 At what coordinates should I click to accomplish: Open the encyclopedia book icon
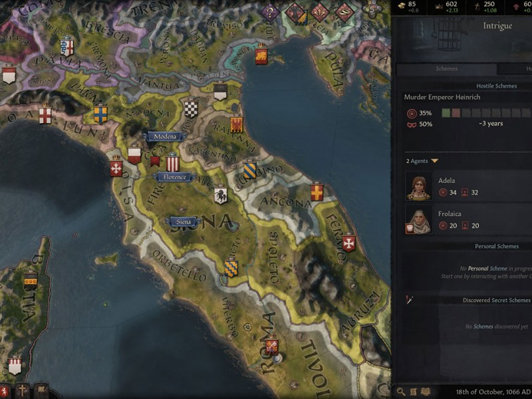coord(425,392)
